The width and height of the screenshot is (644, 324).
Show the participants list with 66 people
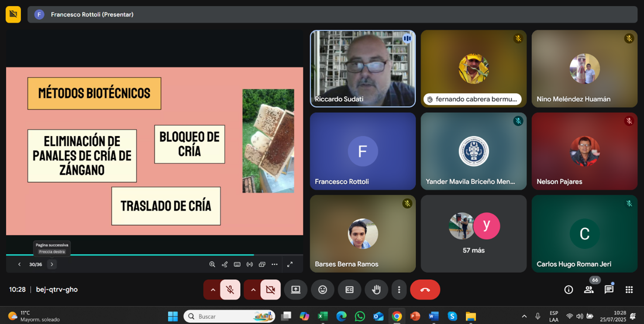(x=589, y=289)
